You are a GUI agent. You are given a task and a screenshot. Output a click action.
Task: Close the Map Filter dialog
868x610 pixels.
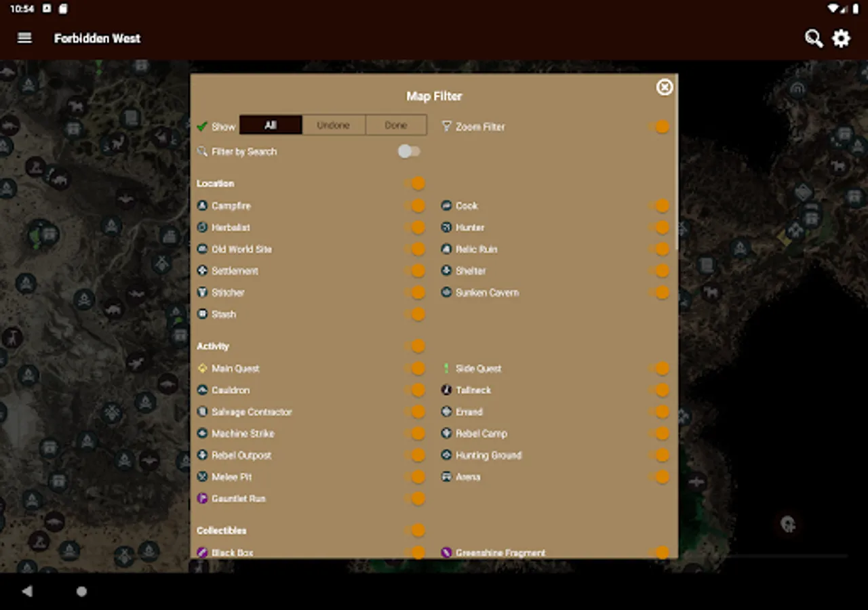click(665, 87)
